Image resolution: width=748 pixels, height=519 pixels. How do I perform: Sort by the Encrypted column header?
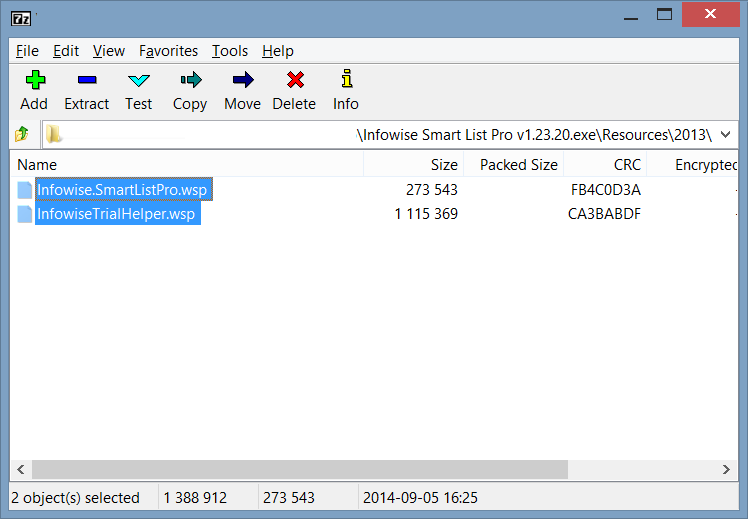[692, 165]
